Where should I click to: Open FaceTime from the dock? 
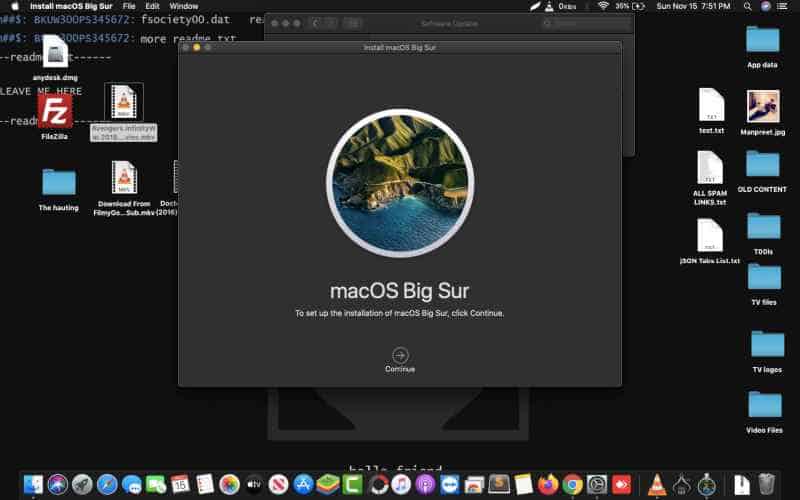coord(156,484)
